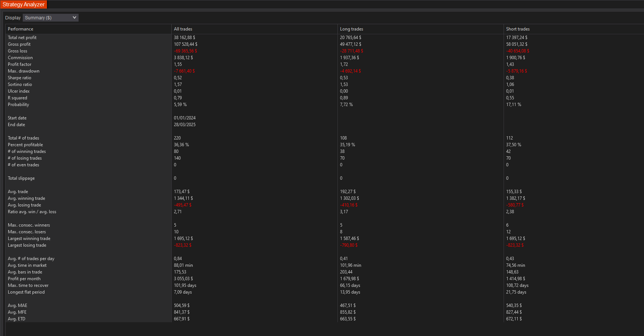Select the Max. consec. losers label
Viewport: 644px width, 336px height.
point(27,232)
